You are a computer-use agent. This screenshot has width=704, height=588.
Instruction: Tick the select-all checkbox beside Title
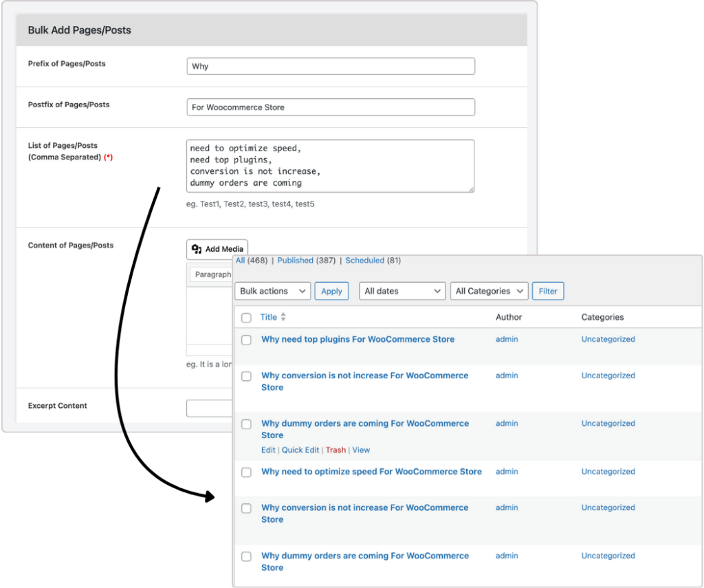click(246, 318)
